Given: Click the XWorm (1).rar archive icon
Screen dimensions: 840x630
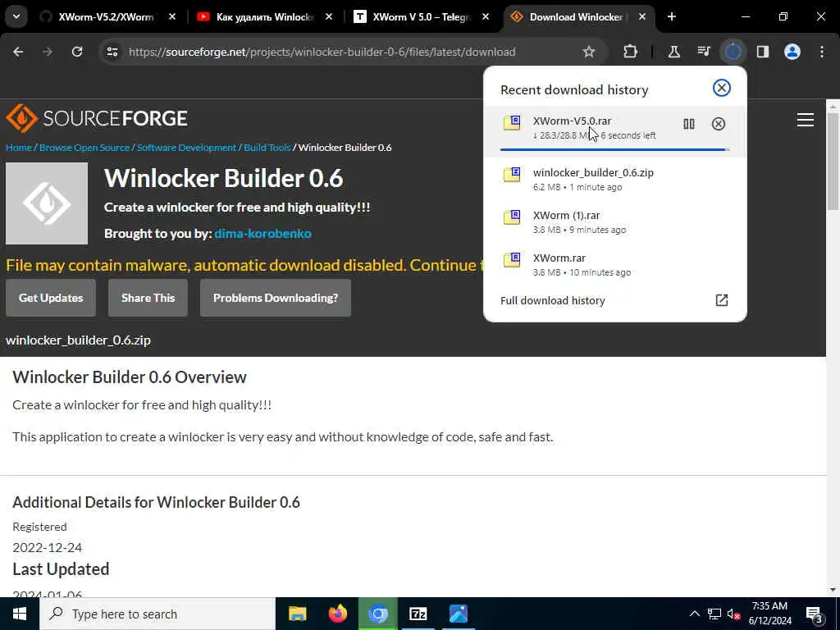Looking at the screenshot, I should click(x=512, y=217).
